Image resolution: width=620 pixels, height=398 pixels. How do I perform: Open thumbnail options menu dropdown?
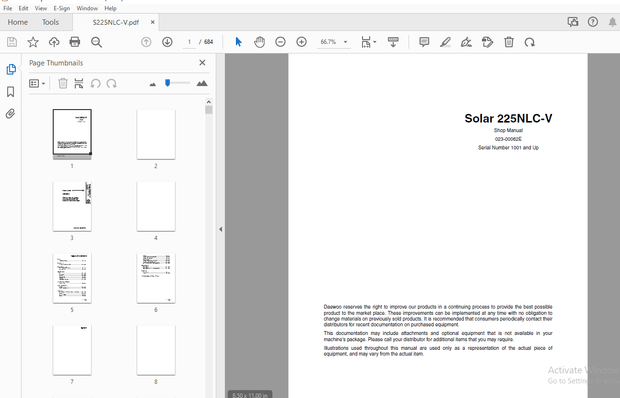point(37,83)
